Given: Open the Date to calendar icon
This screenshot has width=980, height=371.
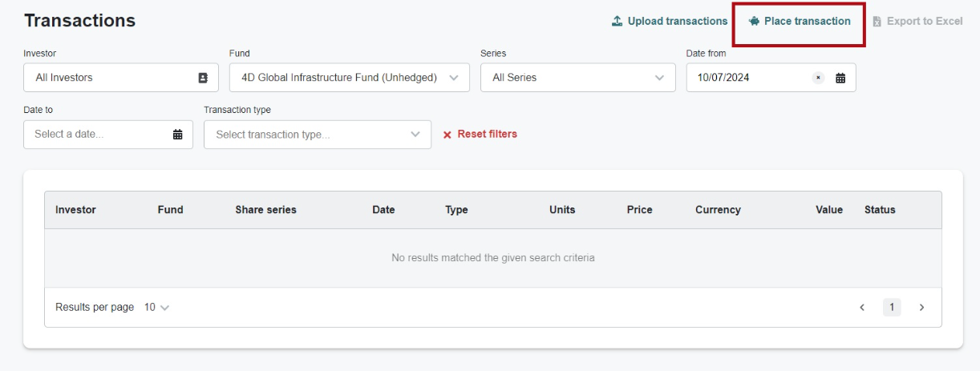Looking at the screenshot, I should (178, 135).
